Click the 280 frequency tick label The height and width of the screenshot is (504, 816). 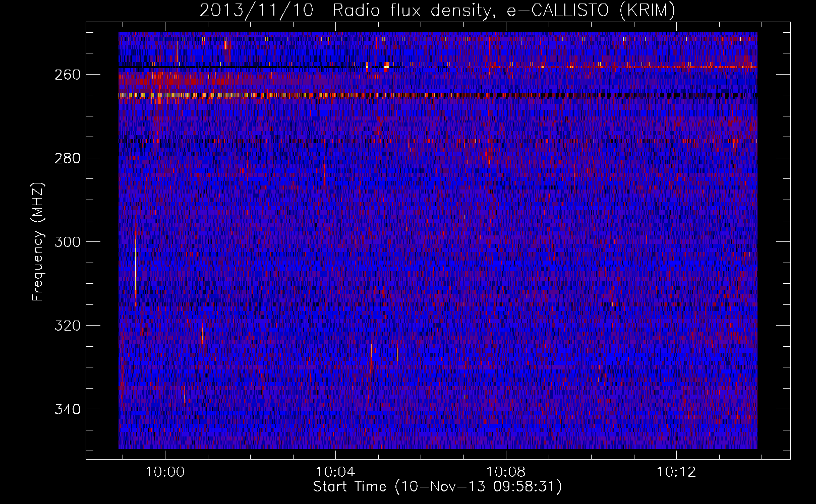(68, 158)
